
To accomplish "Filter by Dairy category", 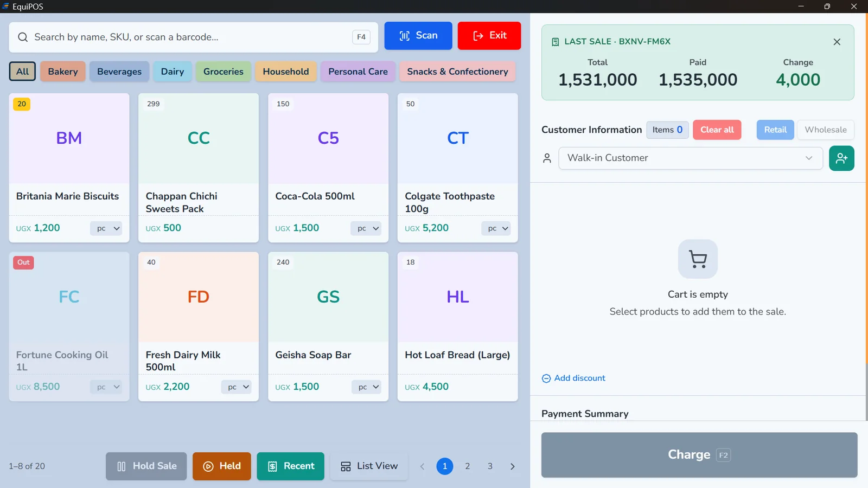I will 173,72.
